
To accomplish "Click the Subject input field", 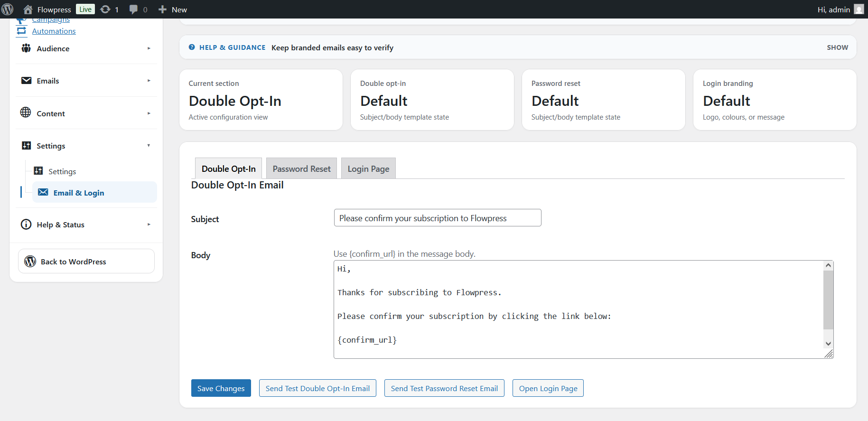I will pyautogui.click(x=438, y=218).
